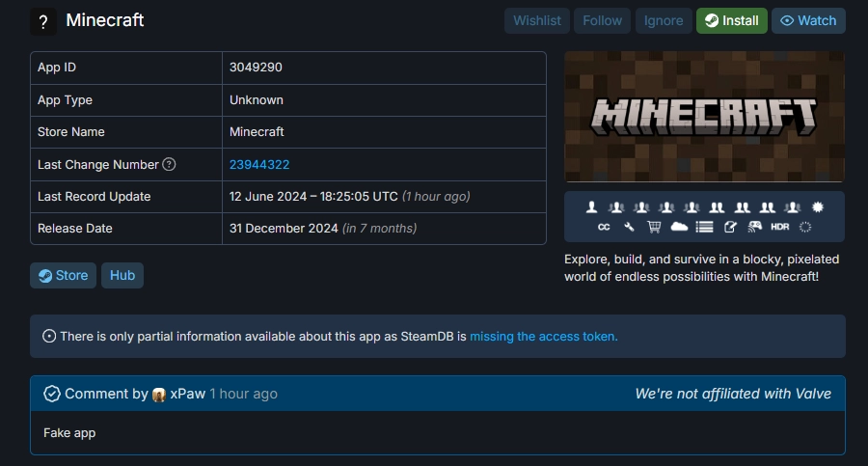
Task: Click the 'Release Date' label
Action: tap(74, 229)
